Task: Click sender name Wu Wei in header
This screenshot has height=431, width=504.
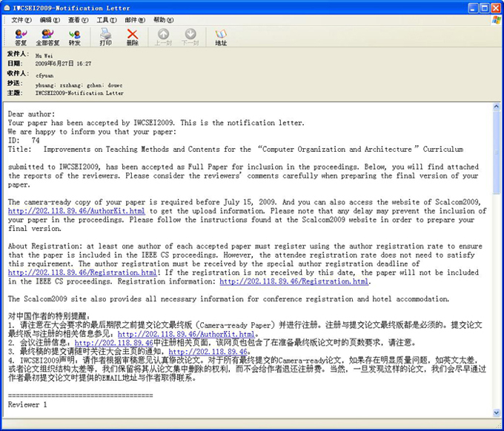Action: (x=44, y=55)
